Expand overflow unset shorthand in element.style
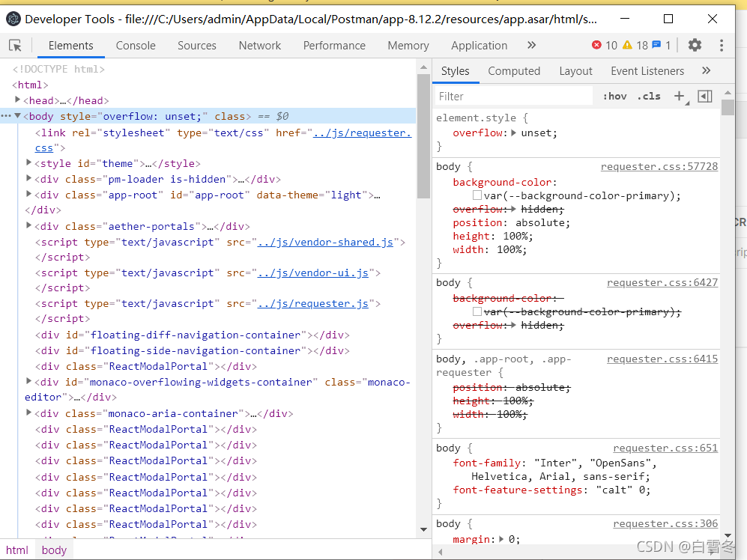This screenshot has width=747, height=560. 513,133
